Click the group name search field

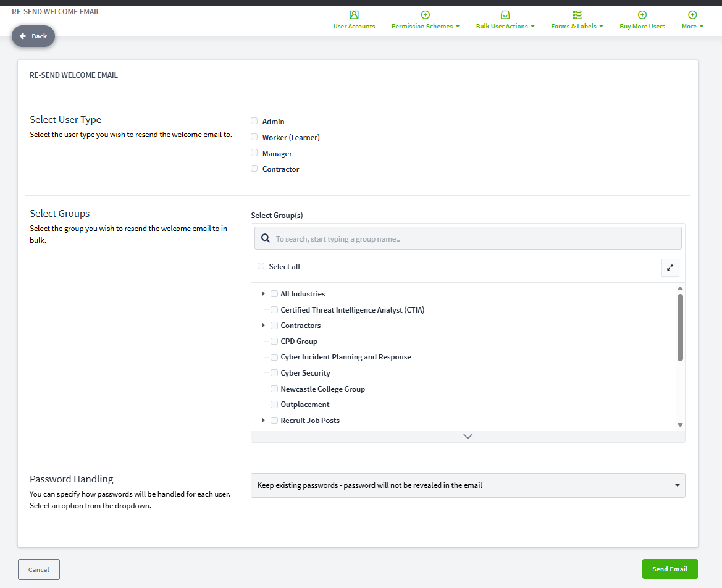click(x=468, y=238)
